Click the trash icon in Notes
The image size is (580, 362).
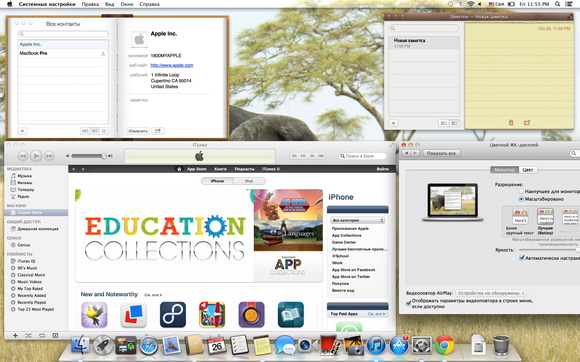pos(511,123)
